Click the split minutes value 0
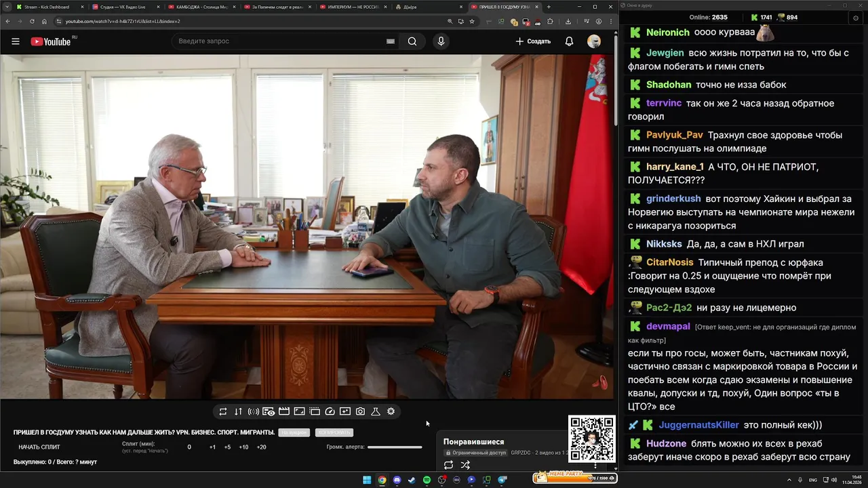The width and height of the screenshot is (868, 488). pyautogui.click(x=189, y=447)
